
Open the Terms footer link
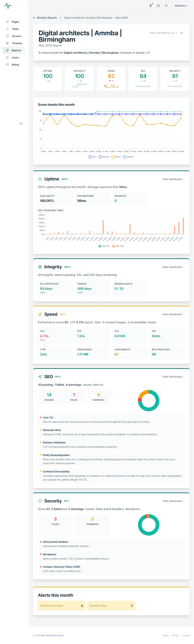click(x=165, y=635)
